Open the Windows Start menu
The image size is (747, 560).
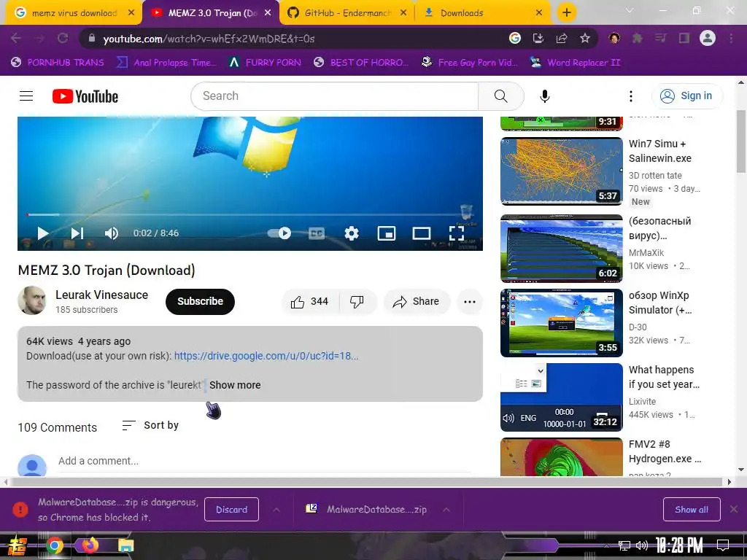pyautogui.click(x=18, y=545)
